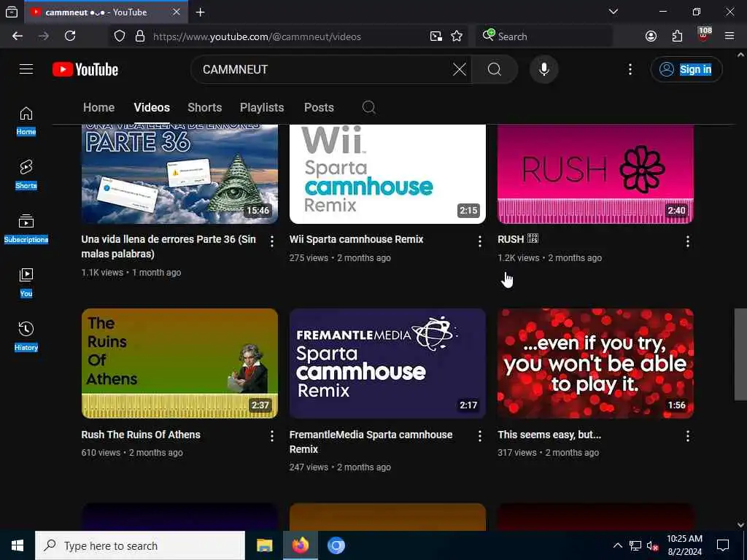Screen dimensions: 747x560
Task: Open options for FremantleMedia Sparta camnhouse Remix
Action: pyautogui.click(x=480, y=436)
